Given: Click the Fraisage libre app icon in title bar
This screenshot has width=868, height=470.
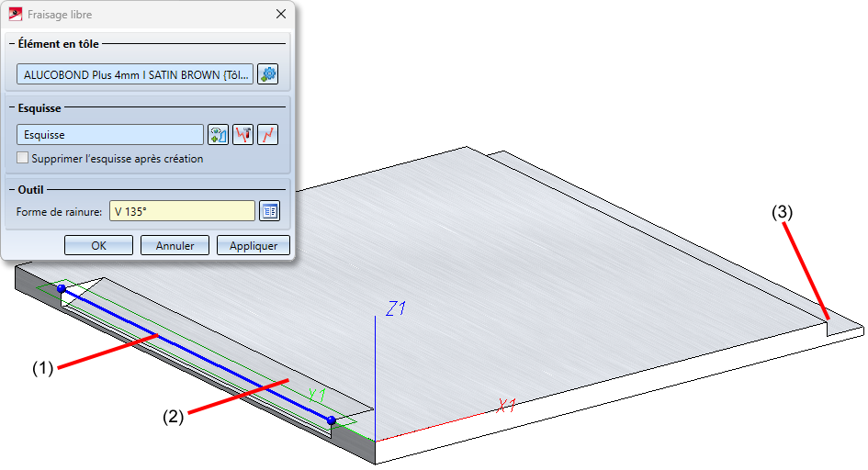Looking at the screenshot, I should tap(15, 14).
